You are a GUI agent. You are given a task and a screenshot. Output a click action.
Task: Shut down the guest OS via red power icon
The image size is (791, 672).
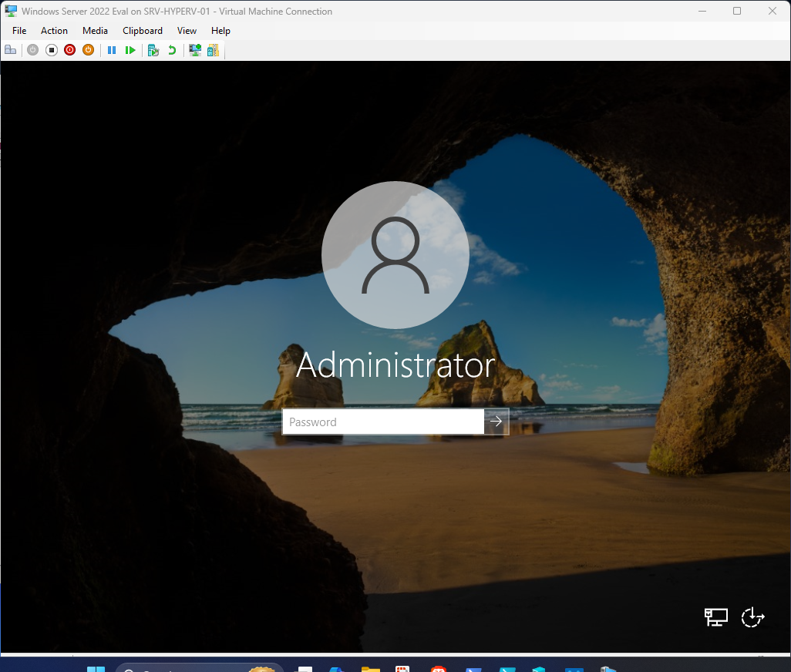(x=69, y=49)
